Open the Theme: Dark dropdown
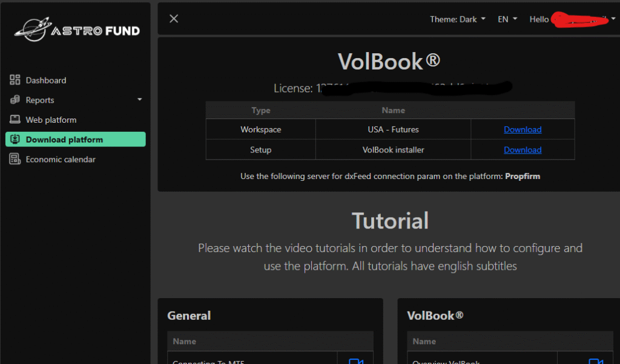This screenshot has width=620, height=364. tap(457, 19)
